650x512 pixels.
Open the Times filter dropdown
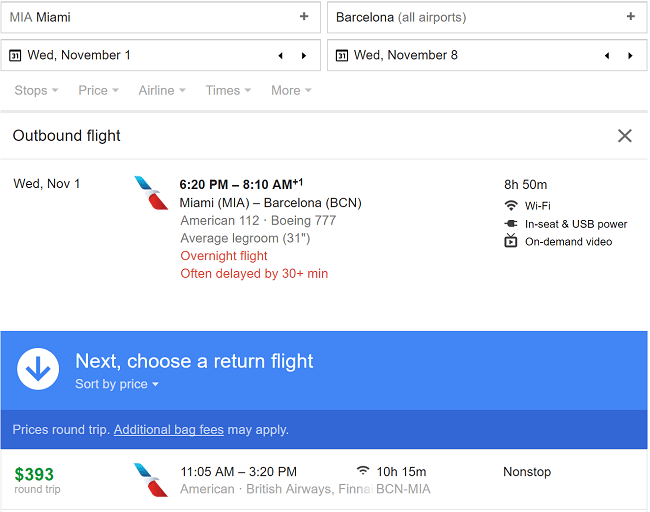[228, 90]
